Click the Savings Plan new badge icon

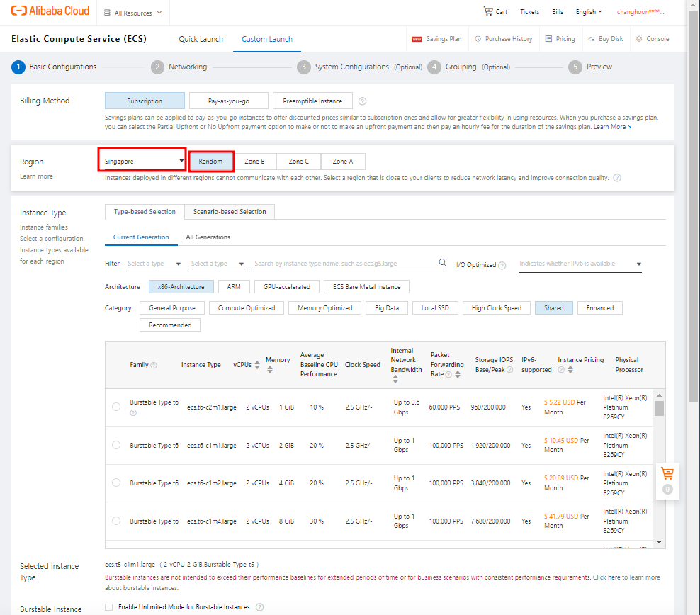click(x=417, y=39)
